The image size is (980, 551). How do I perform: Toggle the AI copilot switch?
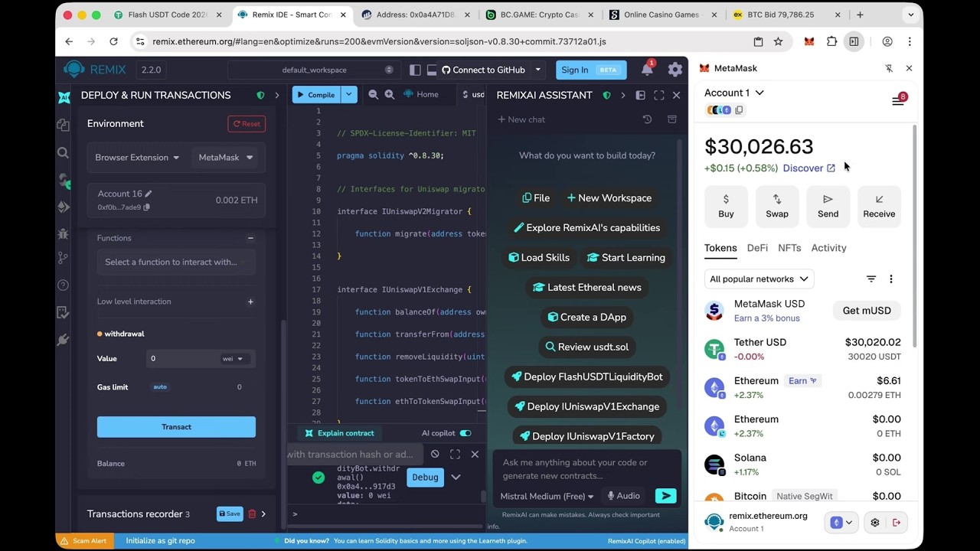pyautogui.click(x=465, y=433)
